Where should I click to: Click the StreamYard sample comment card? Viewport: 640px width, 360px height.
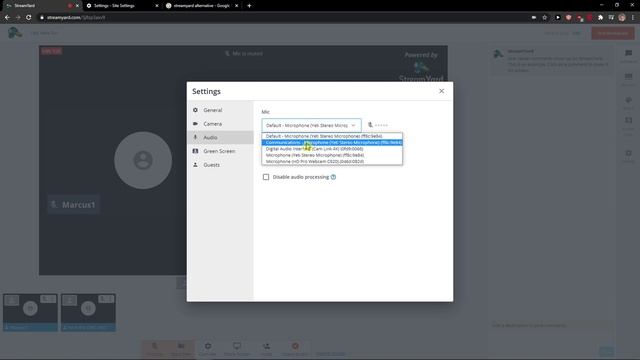[551, 61]
